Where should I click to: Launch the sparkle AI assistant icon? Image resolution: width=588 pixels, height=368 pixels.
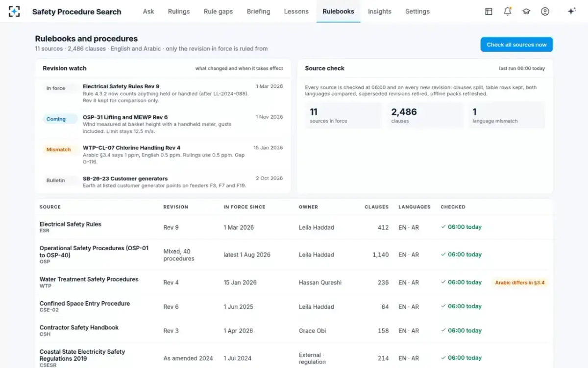coord(571,11)
